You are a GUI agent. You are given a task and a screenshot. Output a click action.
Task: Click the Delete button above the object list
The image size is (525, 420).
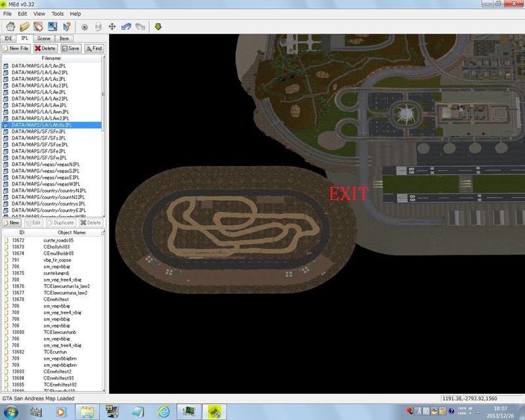tap(91, 222)
